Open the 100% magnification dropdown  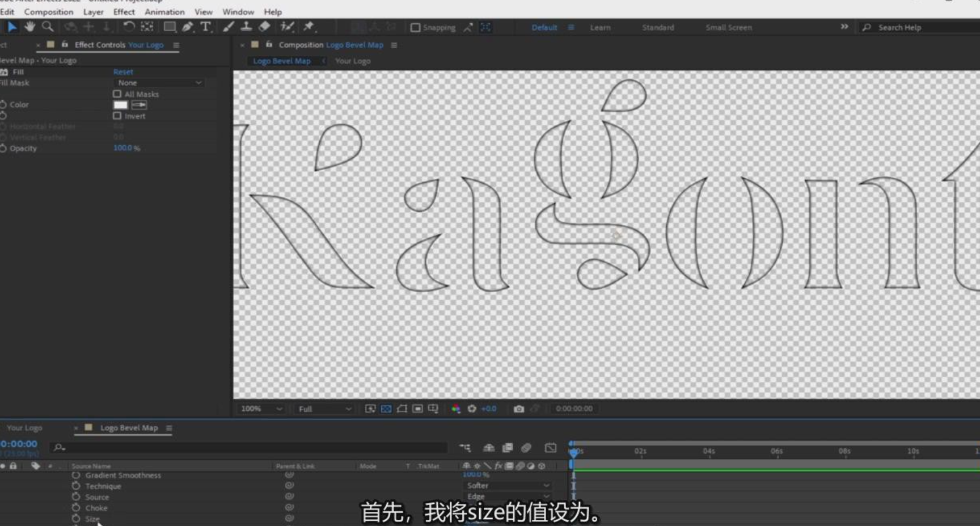260,409
